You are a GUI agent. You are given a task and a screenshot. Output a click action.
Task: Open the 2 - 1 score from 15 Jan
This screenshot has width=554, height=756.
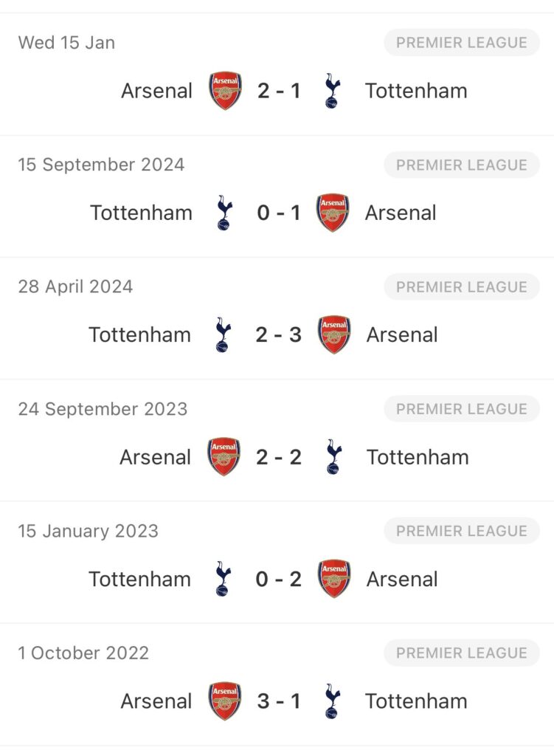pyautogui.click(x=279, y=91)
